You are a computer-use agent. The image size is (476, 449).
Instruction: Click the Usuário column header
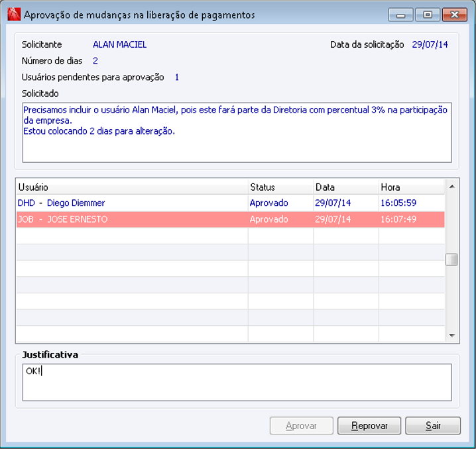[x=133, y=187]
